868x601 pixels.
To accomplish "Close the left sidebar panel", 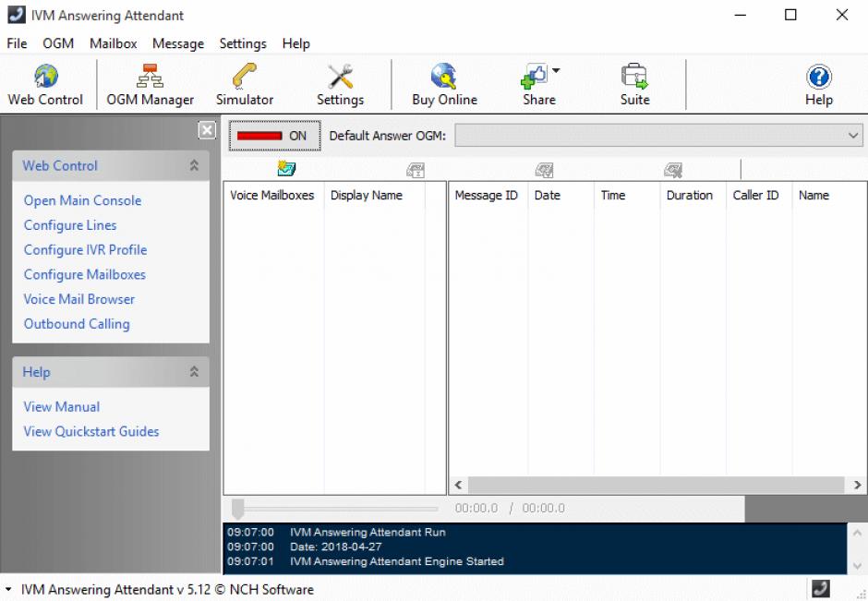I will 207,130.
